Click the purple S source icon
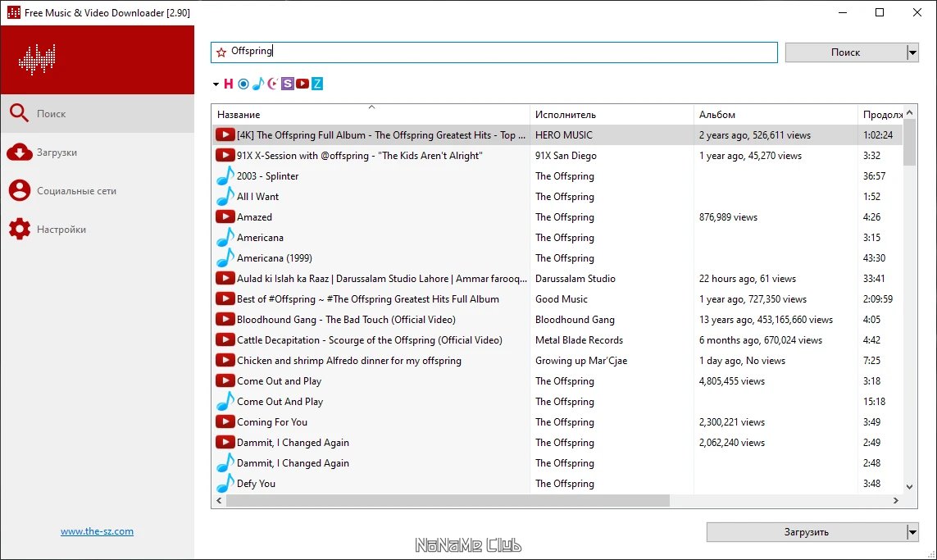 pyautogui.click(x=288, y=84)
